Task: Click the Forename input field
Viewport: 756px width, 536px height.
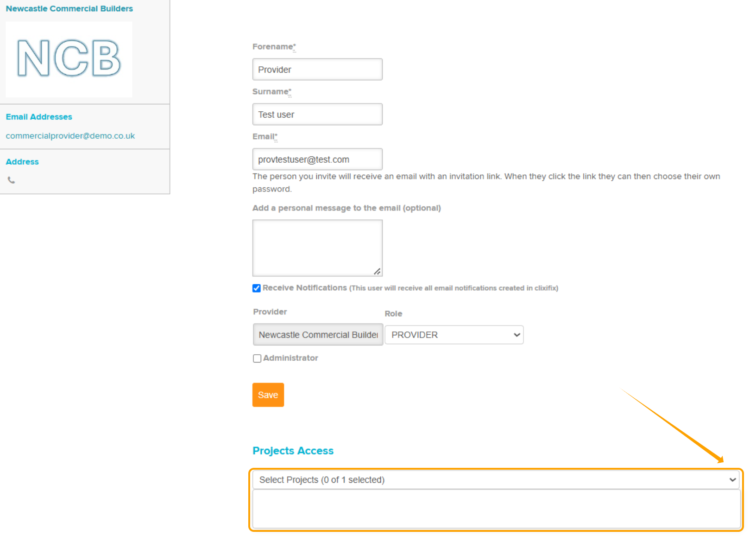Action: [317, 69]
